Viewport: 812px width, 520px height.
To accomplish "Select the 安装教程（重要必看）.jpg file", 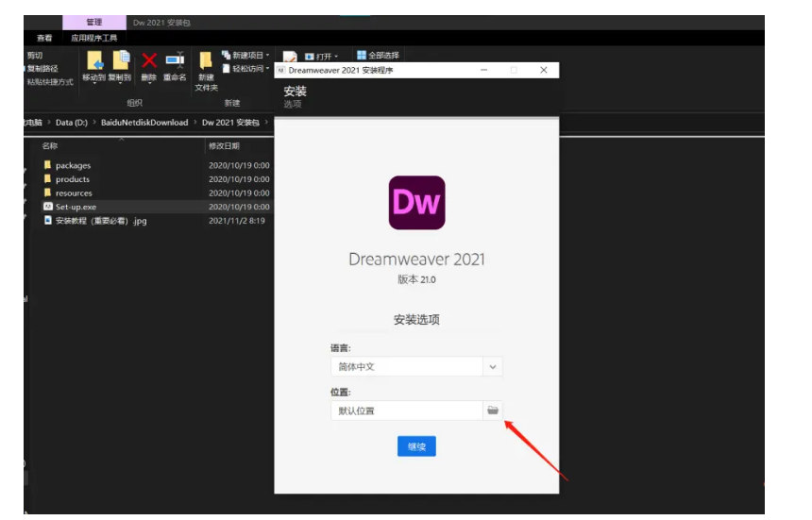I will click(x=101, y=221).
